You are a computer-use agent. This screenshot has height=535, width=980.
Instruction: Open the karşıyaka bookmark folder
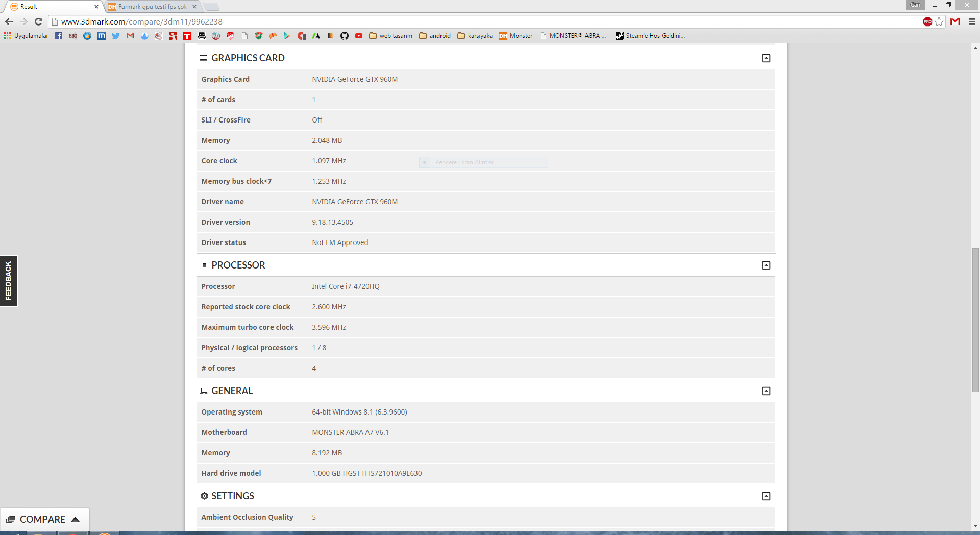(475, 36)
